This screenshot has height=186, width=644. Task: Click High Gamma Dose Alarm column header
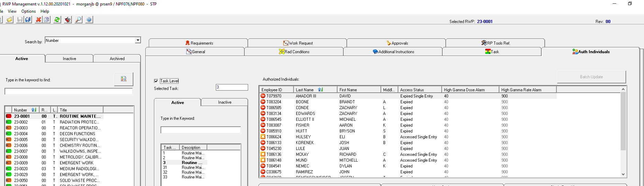(x=470, y=90)
